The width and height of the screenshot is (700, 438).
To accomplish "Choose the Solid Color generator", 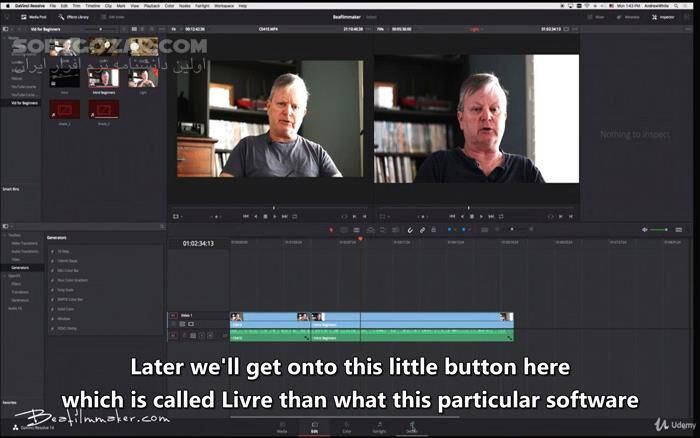I will coord(64,308).
